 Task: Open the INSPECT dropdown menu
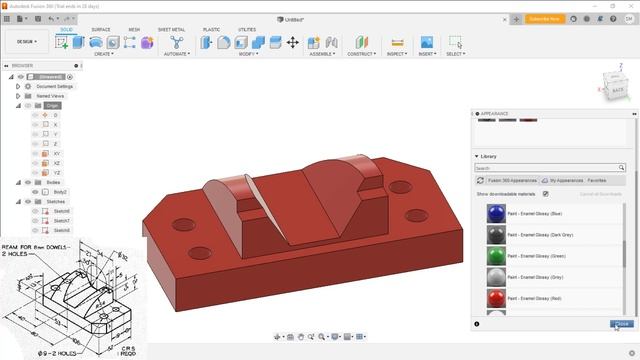pos(397,54)
